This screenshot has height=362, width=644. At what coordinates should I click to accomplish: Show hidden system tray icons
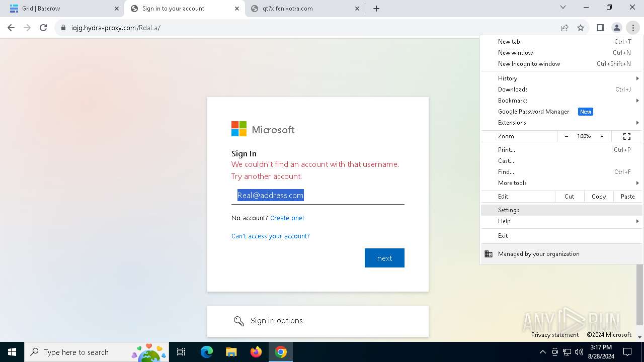pyautogui.click(x=542, y=352)
